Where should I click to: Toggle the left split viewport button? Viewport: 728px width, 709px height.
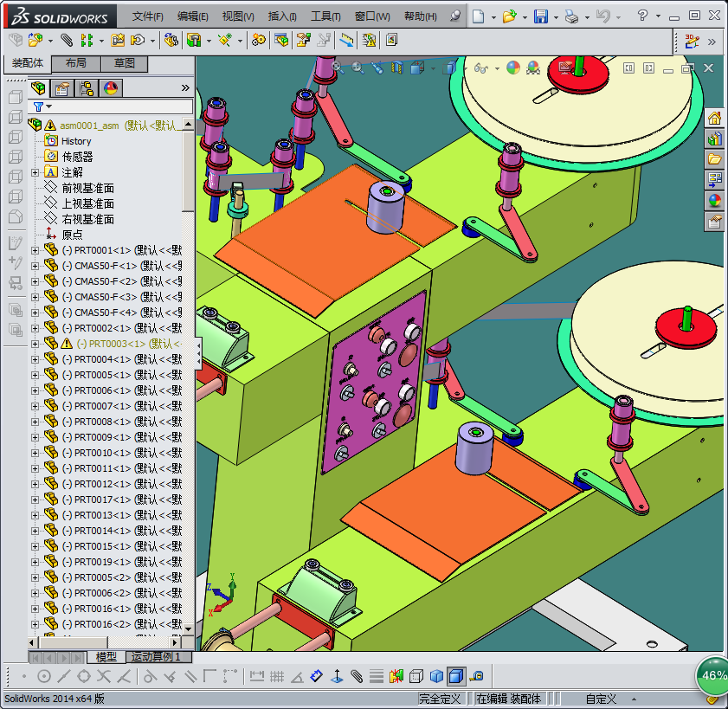tap(628, 68)
